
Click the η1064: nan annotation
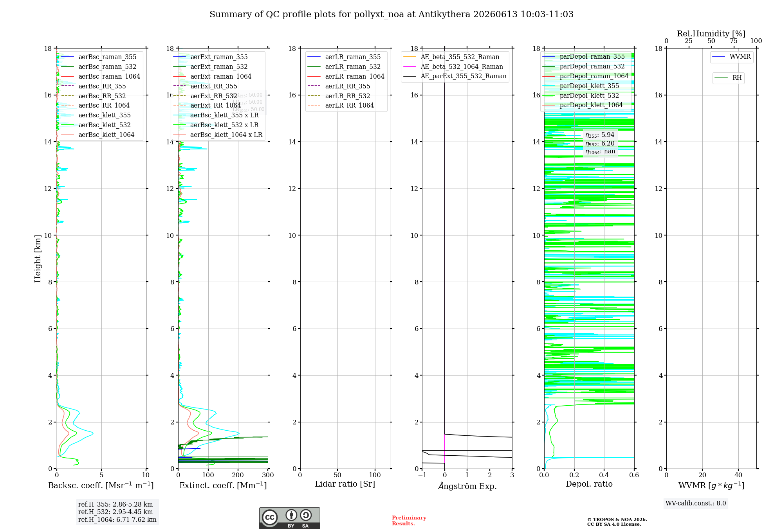600,152
